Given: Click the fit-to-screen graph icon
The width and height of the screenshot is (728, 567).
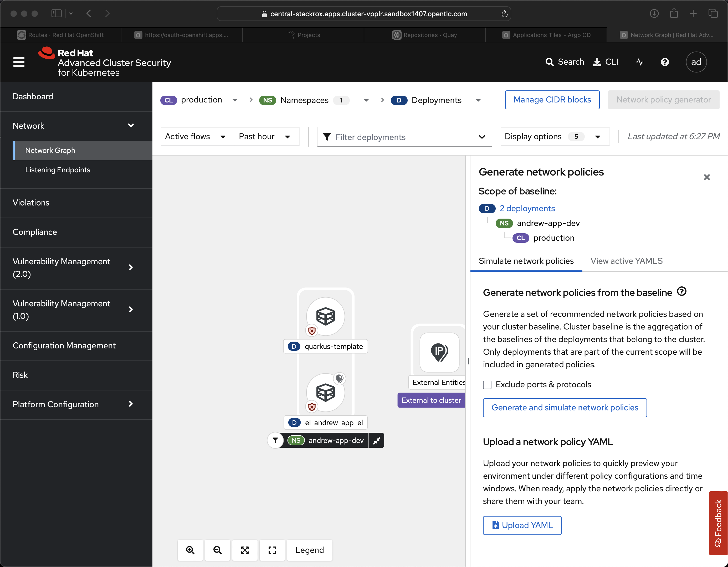Looking at the screenshot, I should (x=245, y=550).
